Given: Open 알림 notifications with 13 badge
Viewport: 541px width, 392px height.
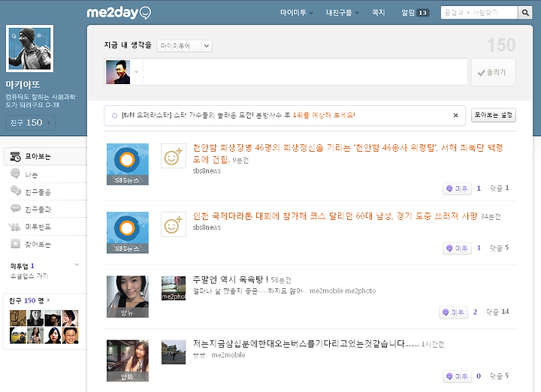Looking at the screenshot, I should coord(415,13).
